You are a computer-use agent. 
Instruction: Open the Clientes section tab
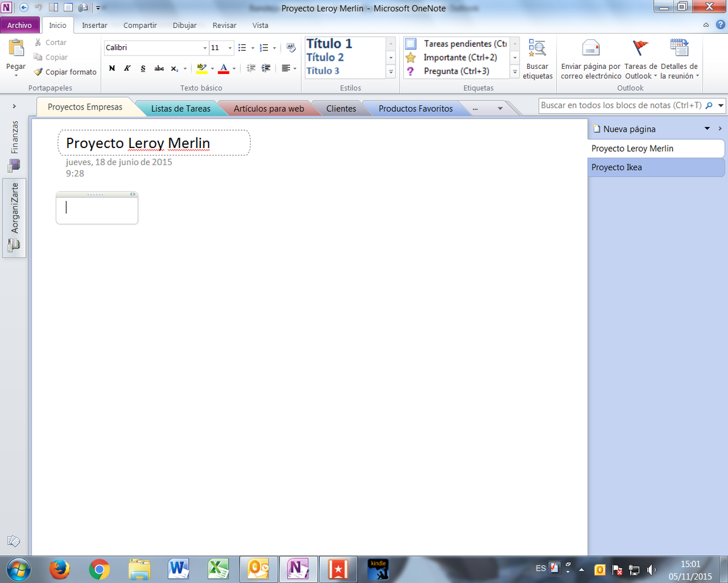[x=341, y=107]
